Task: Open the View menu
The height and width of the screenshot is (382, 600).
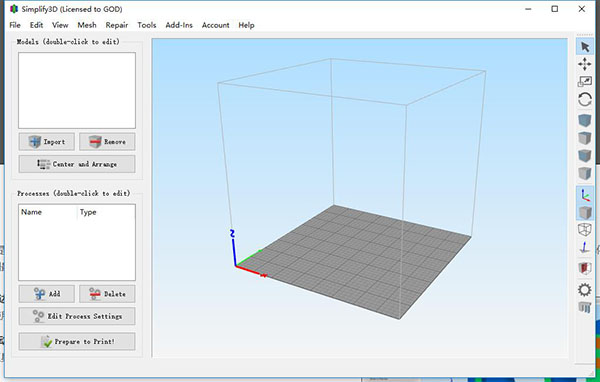Action: click(x=60, y=25)
